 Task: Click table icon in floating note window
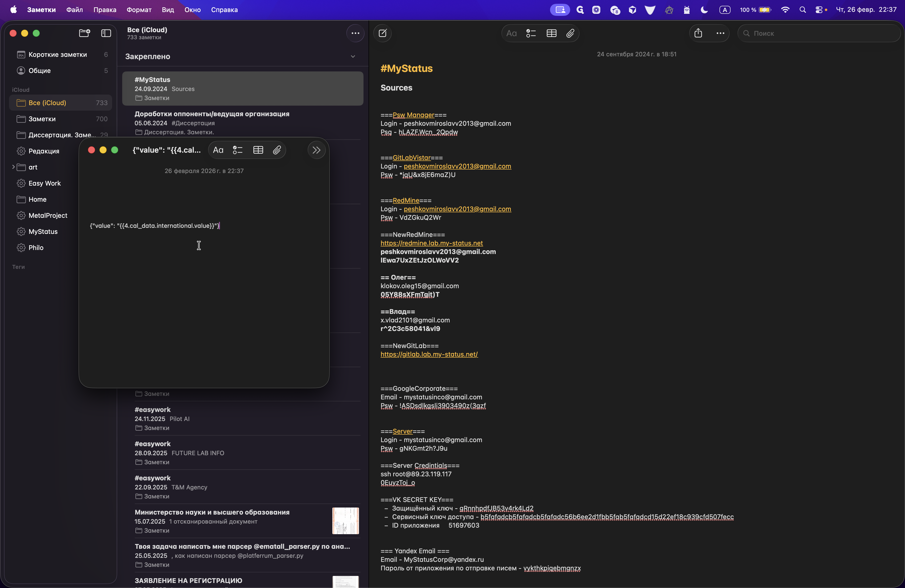pos(258,150)
